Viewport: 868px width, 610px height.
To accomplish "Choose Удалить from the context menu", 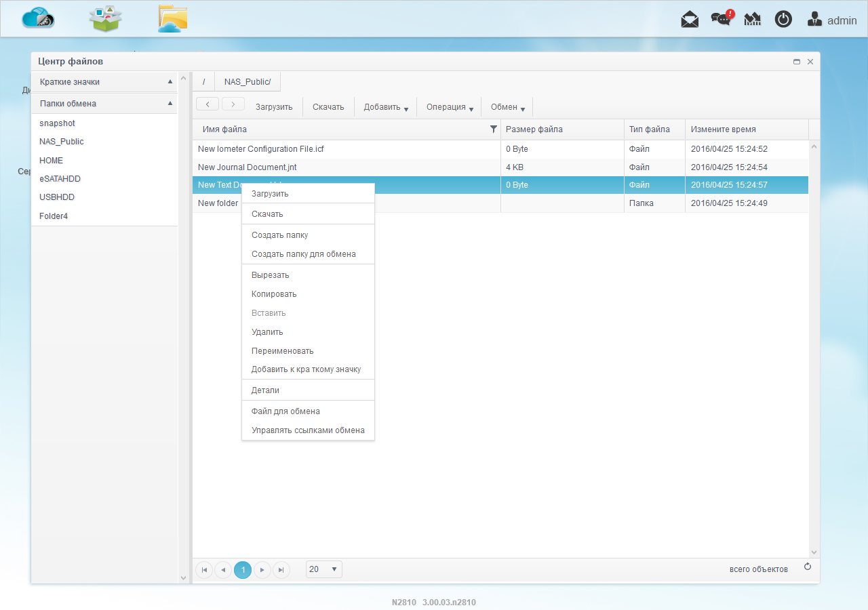I will pyautogui.click(x=267, y=332).
